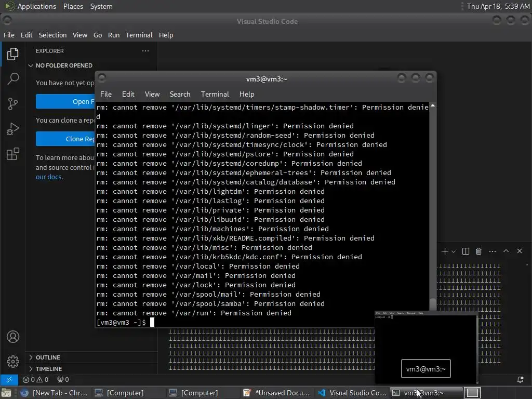Screen dimensions: 532x399
Task: Click the terminal prompt line [vm3@vm3 ~]$
Action: (x=121, y=322)
